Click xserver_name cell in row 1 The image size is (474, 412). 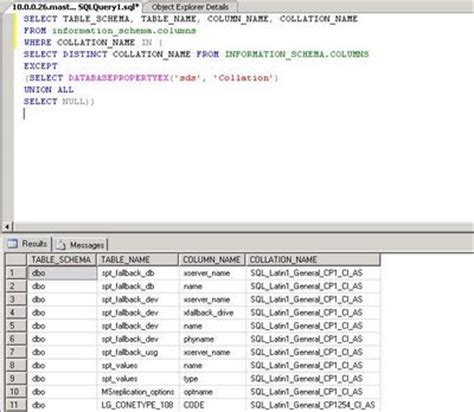[212, 273]
